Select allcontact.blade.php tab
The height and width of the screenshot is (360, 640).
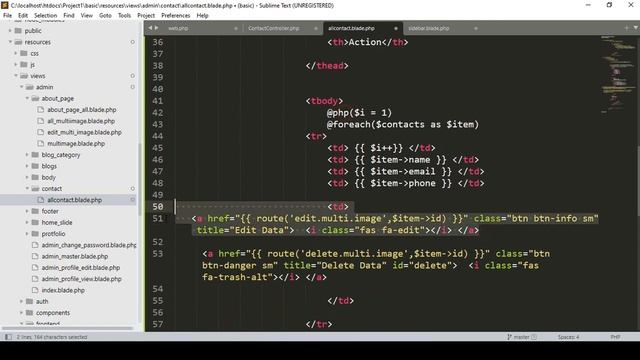[x=351, y=29]
